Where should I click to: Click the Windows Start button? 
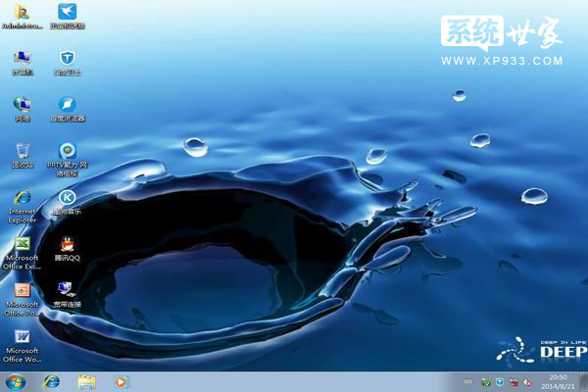click(15, 381)
